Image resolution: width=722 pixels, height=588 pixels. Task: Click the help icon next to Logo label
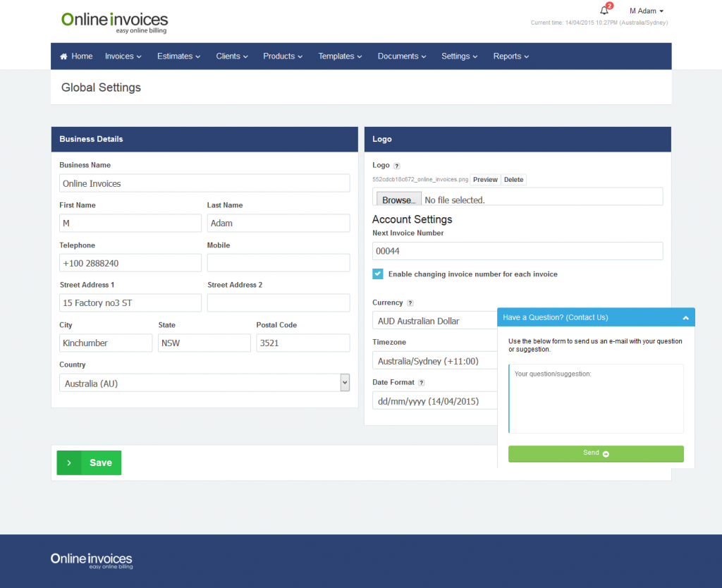coord(397,166)
